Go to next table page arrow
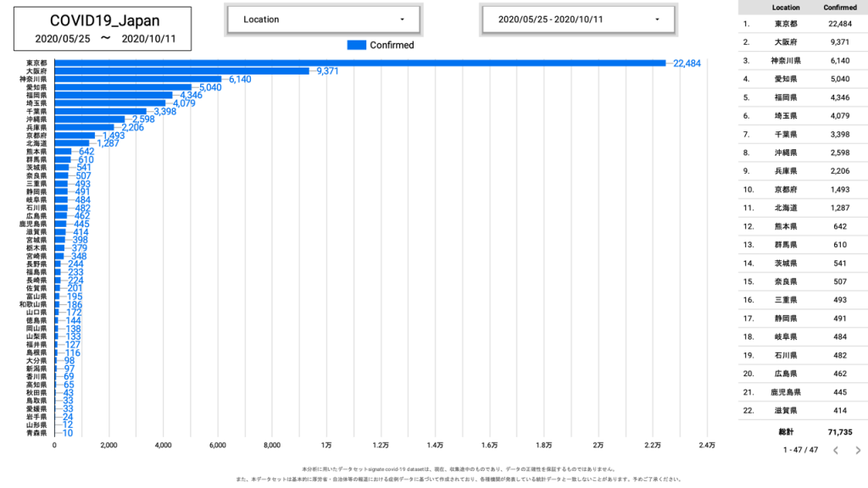Viewport: 868px width, 488px height. tap(857, 450)
